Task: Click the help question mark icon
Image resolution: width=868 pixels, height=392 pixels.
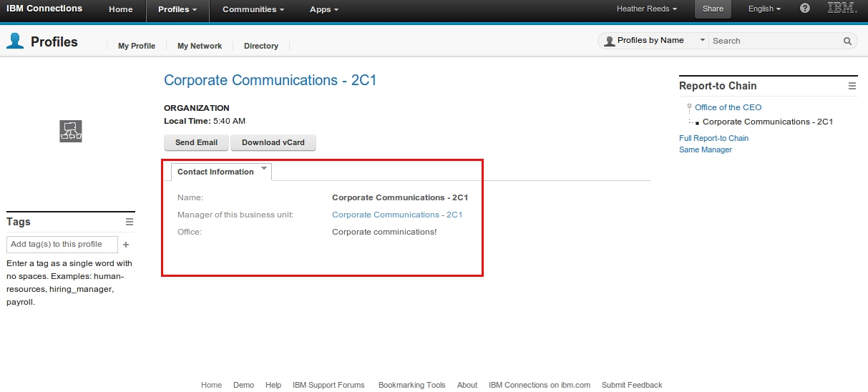Action: (805, 9)
